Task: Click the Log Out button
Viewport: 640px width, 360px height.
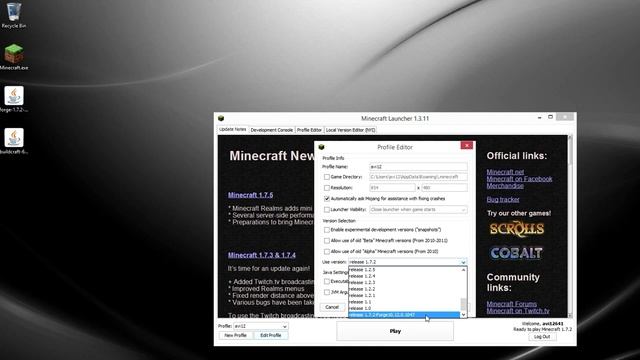Action: (542, 337)
